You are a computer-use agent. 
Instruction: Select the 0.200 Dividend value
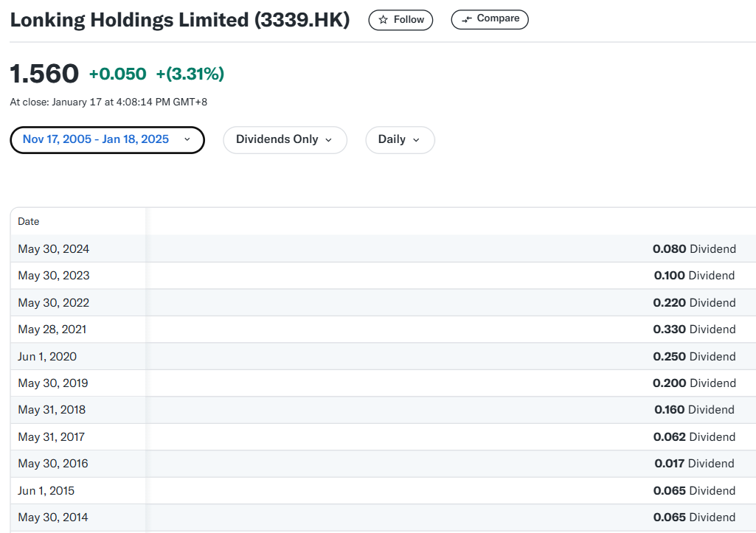tap(694, 383)
